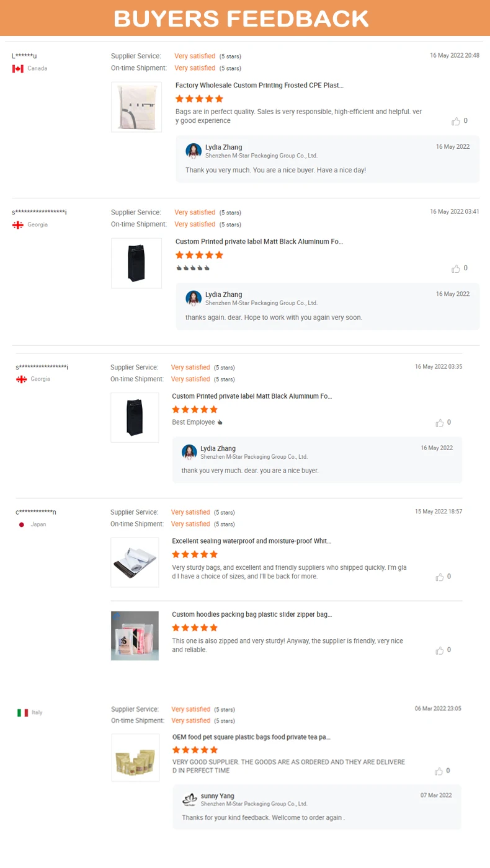Open the kraft food pouches product thumbnail

(x=135, y=759)
